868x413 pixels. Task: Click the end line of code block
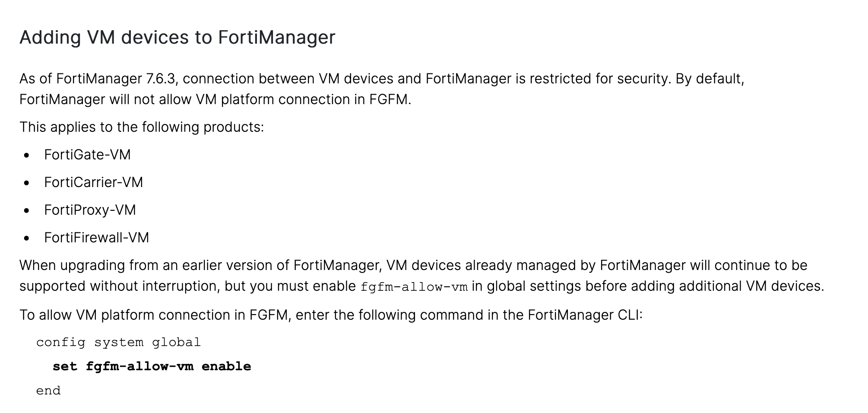pos(48,391)
